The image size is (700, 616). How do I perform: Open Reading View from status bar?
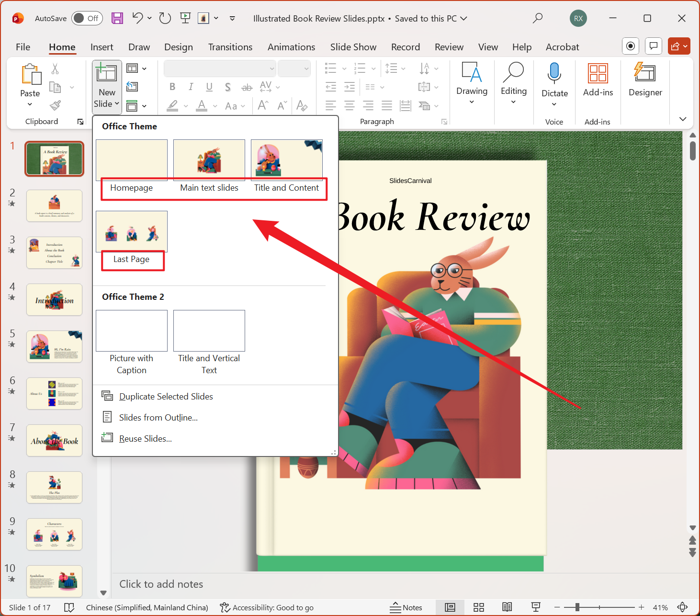click(507, 607)
